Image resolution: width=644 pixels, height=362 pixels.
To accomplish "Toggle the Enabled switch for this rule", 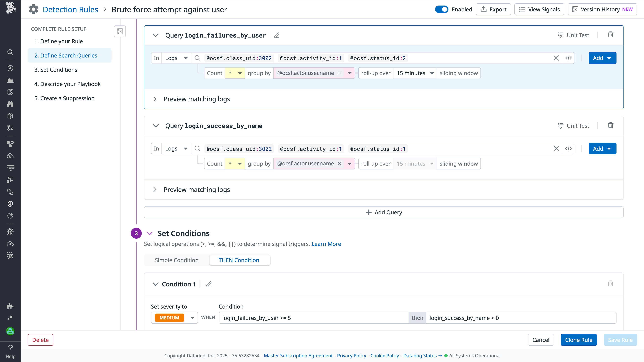I will (x=442, y=10).
